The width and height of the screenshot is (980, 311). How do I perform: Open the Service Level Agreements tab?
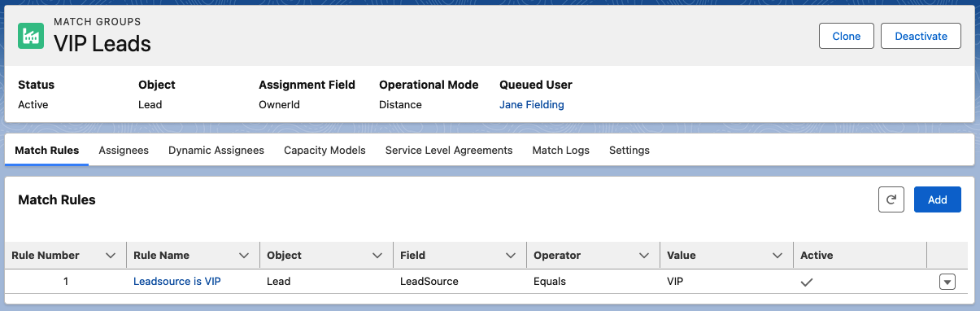[x=449, y=150]
